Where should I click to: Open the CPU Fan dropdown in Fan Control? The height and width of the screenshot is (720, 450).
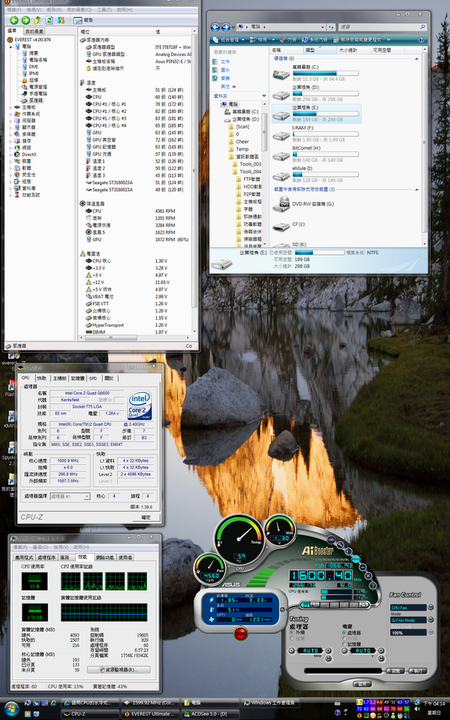coord(431,607)
